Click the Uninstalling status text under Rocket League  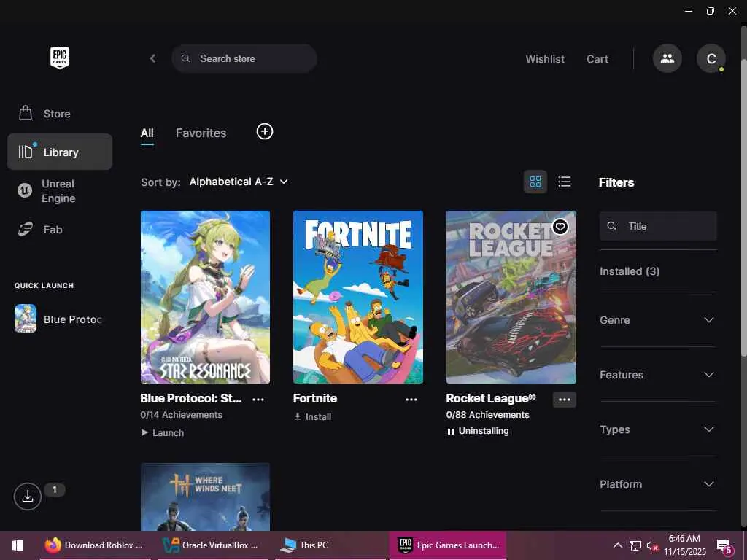click(484, 431)
